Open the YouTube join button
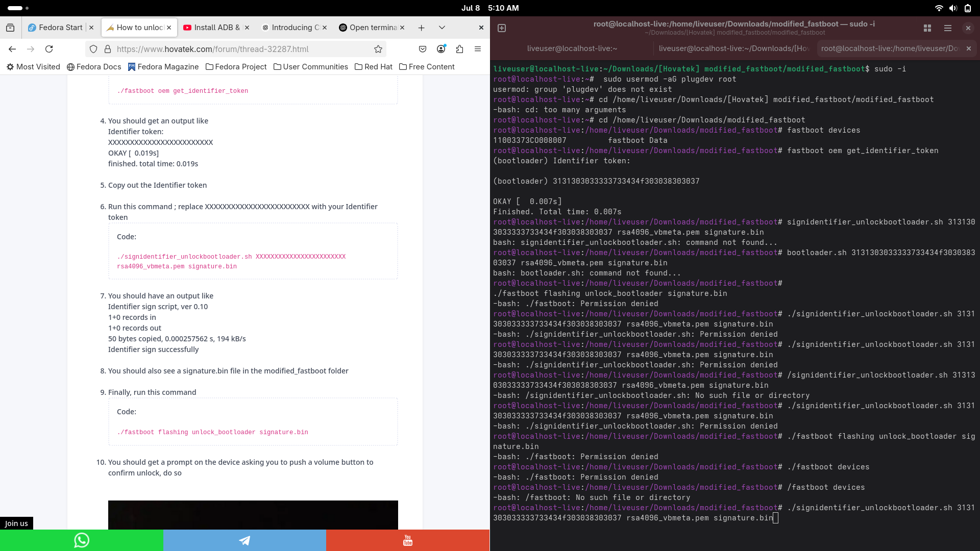This screenshot has width=980, height=551. click(408, 540)
